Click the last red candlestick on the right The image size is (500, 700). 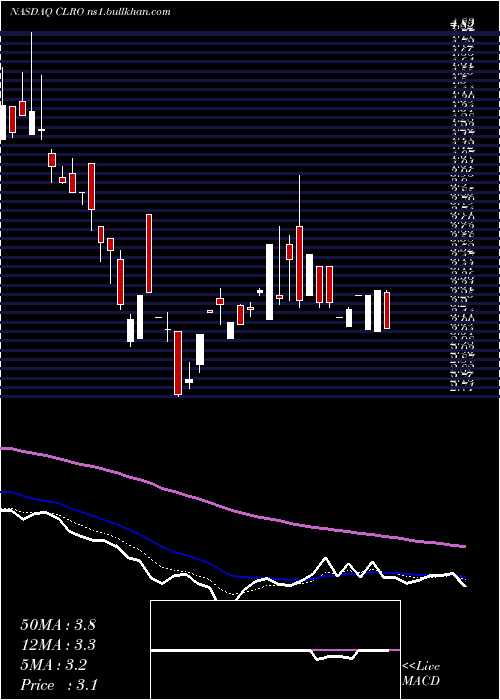tap(387, 310)
